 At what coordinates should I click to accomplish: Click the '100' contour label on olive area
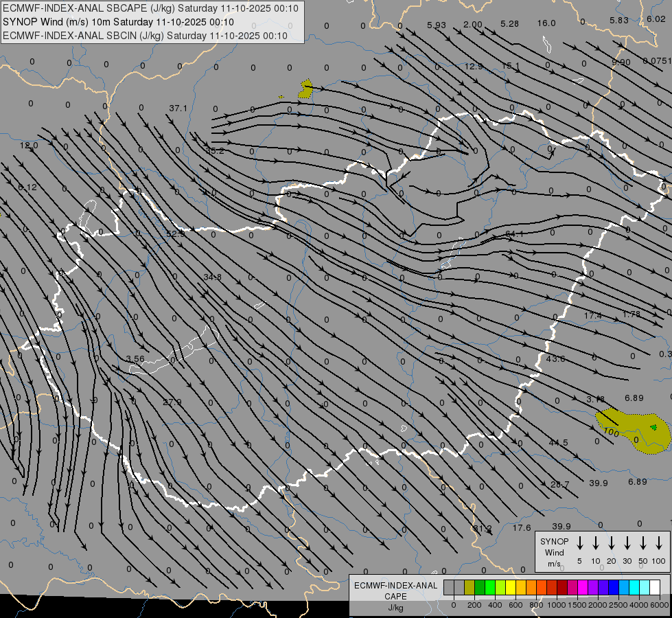(x=611, y=433)
